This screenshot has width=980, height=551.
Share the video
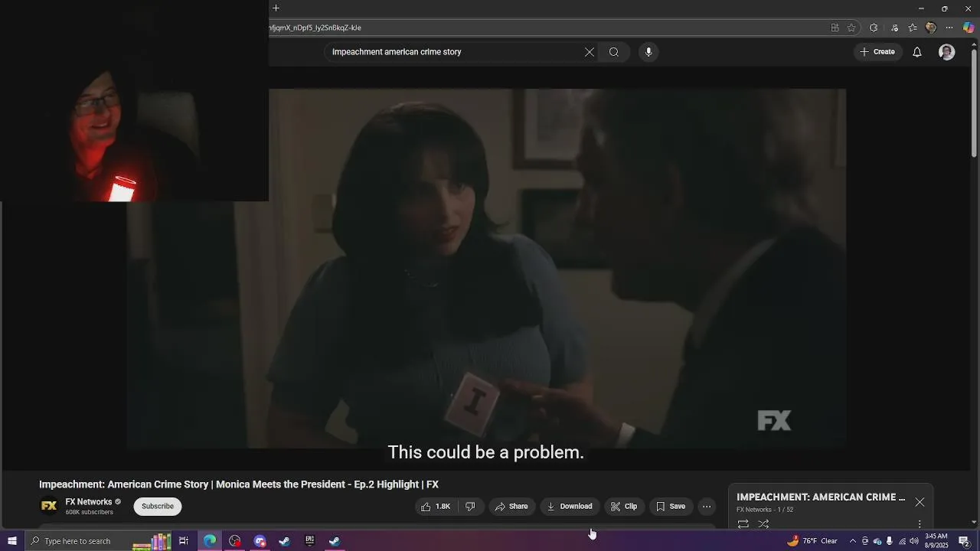pos(511,507)
